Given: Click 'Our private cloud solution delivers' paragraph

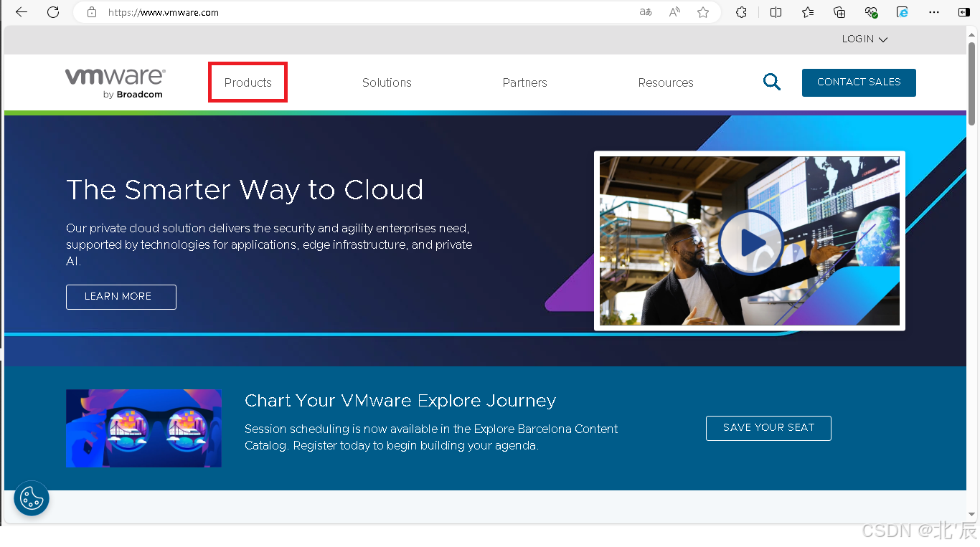Looking at the screenshot, I should pos(269,244).
